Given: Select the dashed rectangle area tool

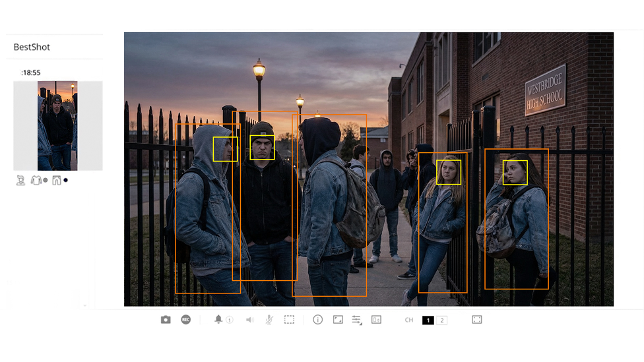Looking at the screenshot, I should (289, 320).
